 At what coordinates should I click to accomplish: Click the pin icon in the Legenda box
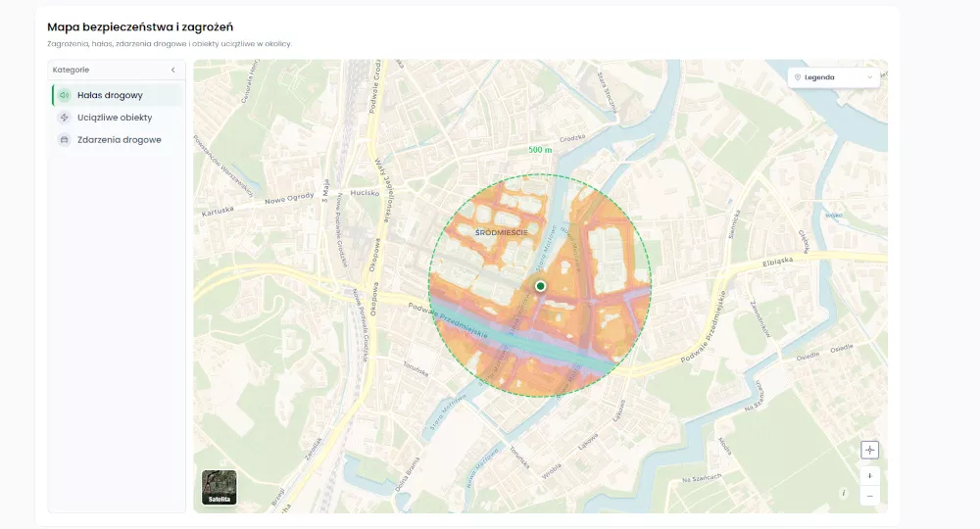click(x=798, y=77)
